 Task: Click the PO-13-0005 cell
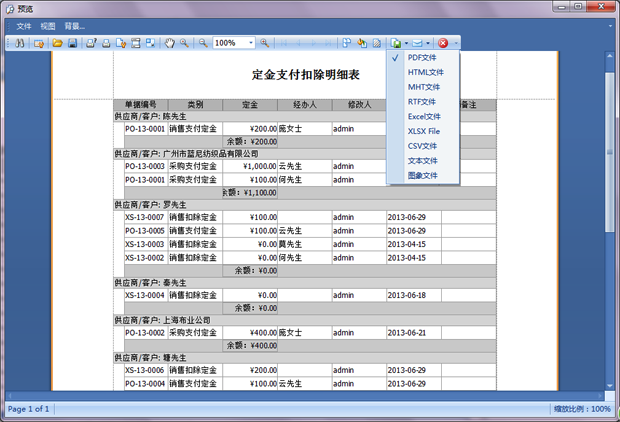pos(145,231)
